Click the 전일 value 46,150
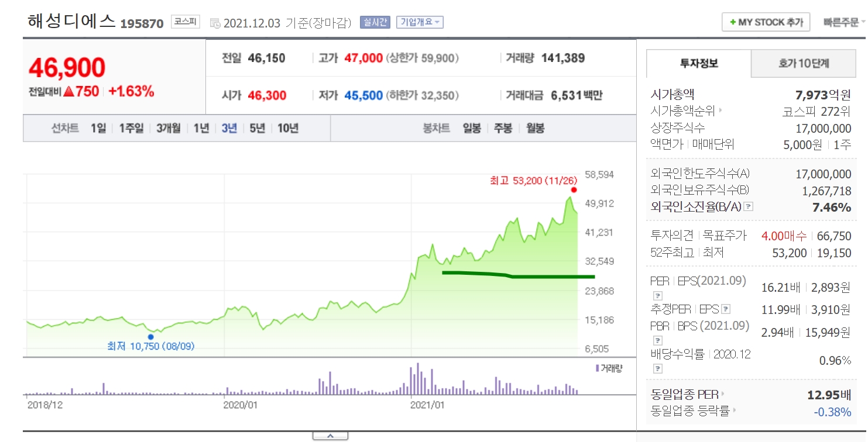 pyautogui.click(x=266, y=58)
